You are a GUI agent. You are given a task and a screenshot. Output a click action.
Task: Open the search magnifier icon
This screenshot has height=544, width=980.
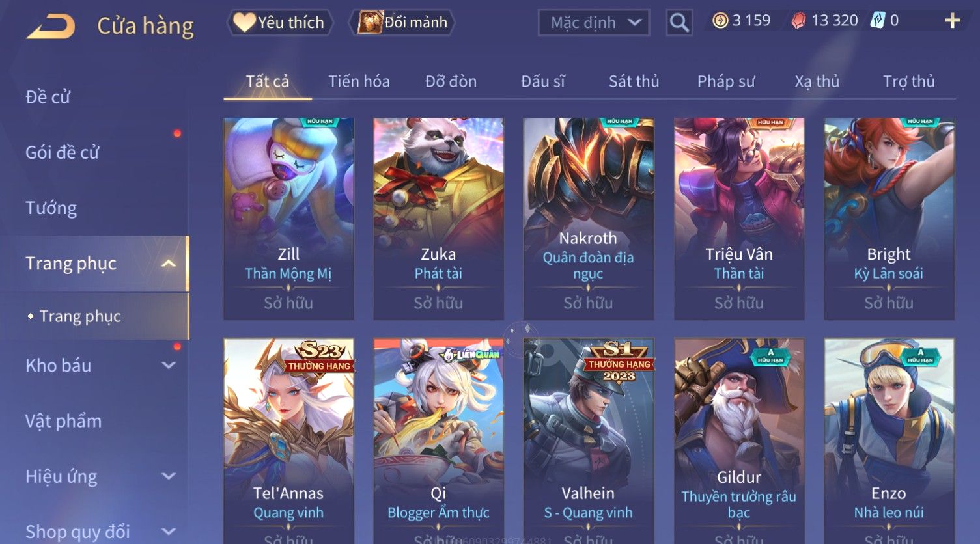click(x=679, y=23)
